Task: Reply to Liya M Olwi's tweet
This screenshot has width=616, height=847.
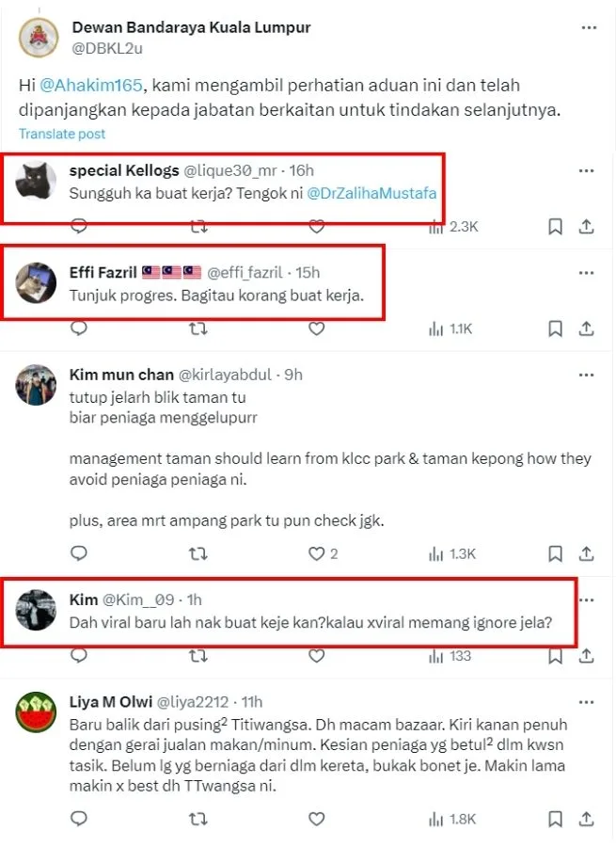Action: pyautogui.click(x=79, y=820)
